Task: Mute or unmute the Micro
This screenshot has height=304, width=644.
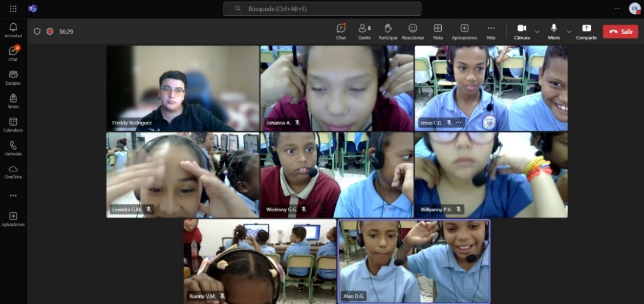Action: [x=554, y=31]
